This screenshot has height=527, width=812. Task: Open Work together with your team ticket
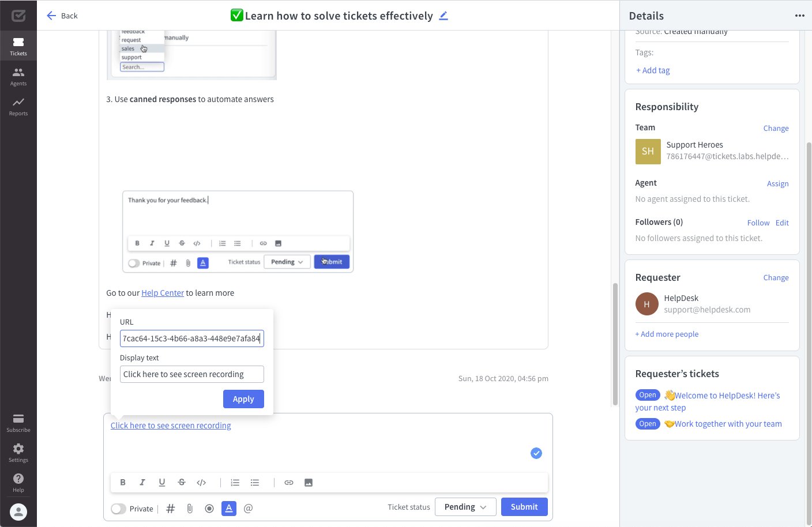click(x=723, y=424)
